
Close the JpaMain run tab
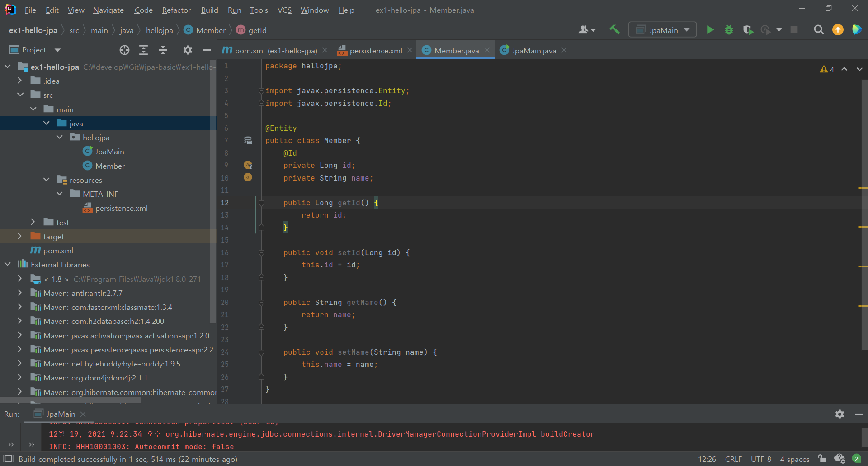(x=83, y=414)
